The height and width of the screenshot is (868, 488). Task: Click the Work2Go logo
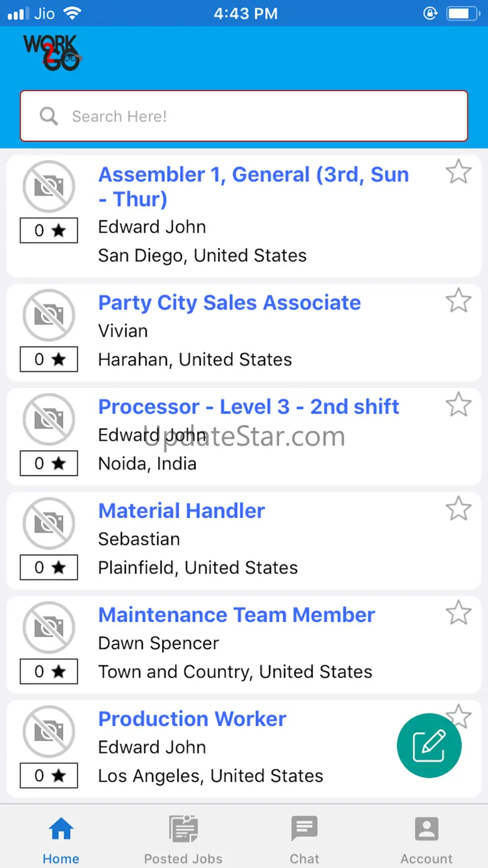(x=53, y=53)
